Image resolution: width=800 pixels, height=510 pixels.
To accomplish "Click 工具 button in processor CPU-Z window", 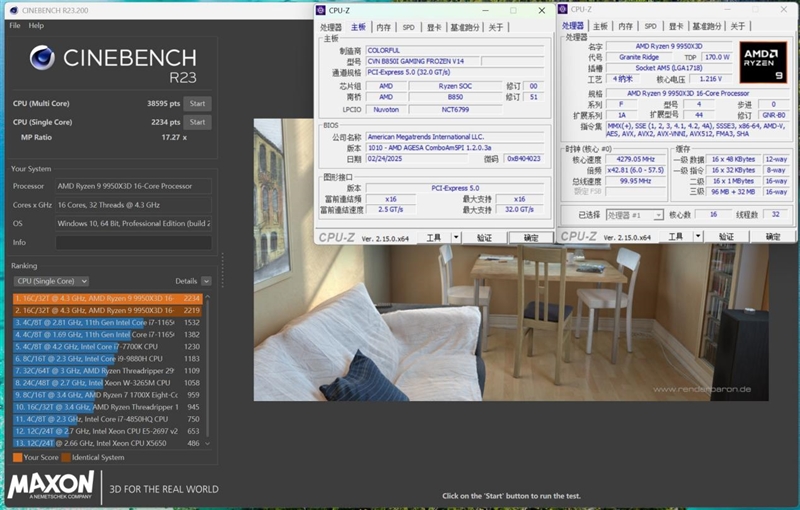I will (676, 237).
